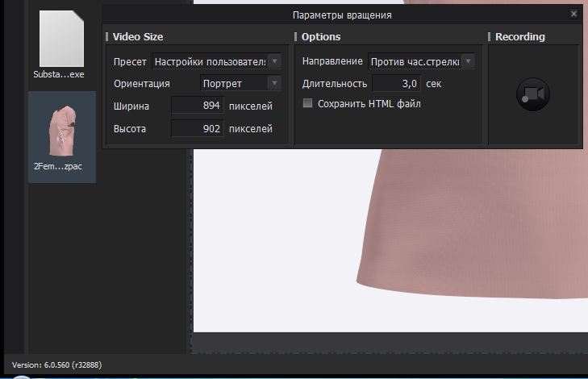Select the Substa...exe file icon
This screenshot has width=588, height=379.
tap(60, 44)
